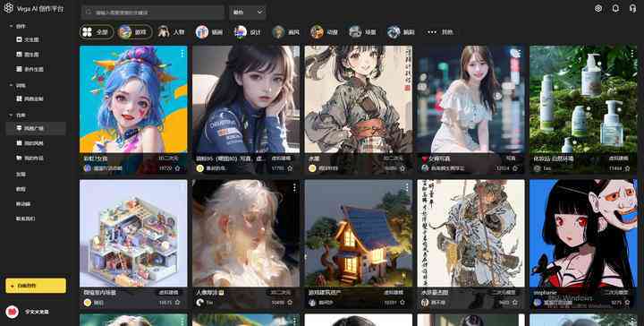Select the highlighted 风格广场 sidebar item

click(x=36, y=128)
